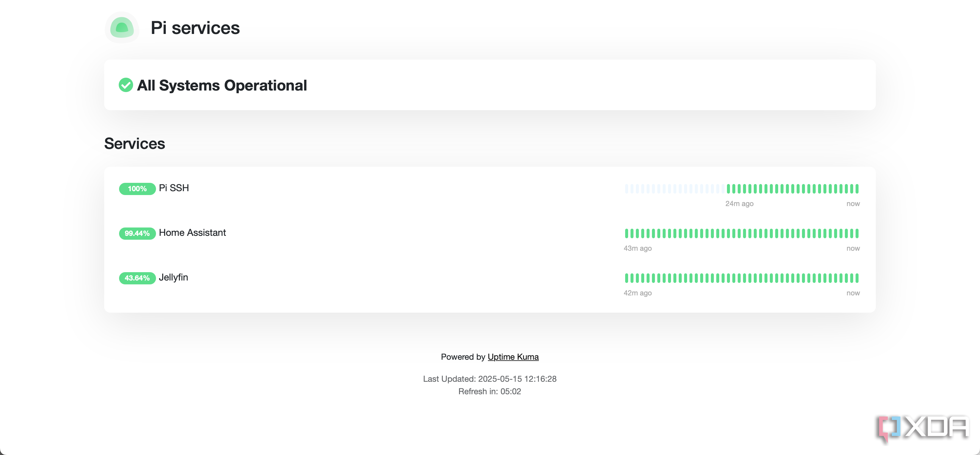Viewport: 980px width, 455px height.
Task: Select the Home Assistant service name
Action: [x=192, y=233]
